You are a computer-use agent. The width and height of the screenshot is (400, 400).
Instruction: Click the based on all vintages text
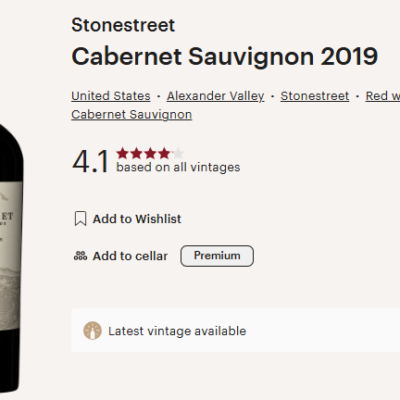click(178, 167)
